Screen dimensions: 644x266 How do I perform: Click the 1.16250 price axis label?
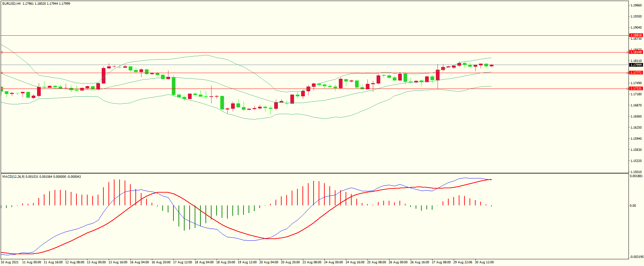pyautogui.click(x=636, y=128)
